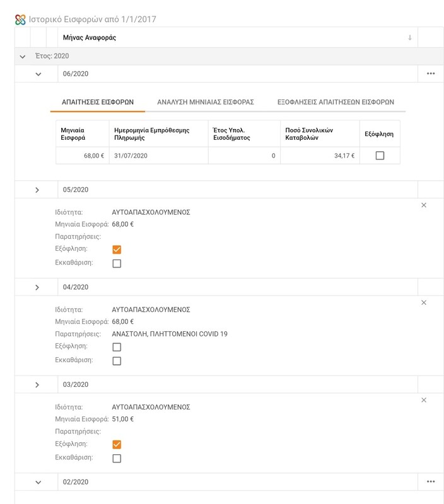Expand the 05/2020 row chevron
This screenshot has width=444, height=504.
coord(37,190)
